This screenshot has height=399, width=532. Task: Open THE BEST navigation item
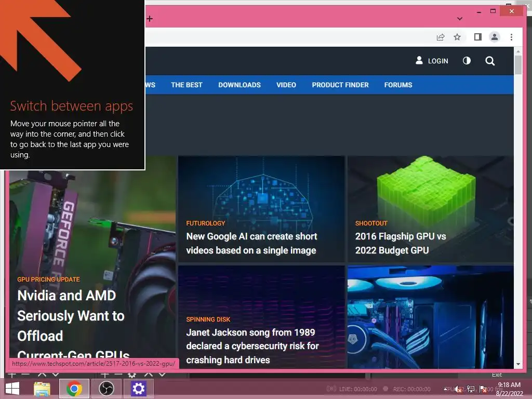click(187, 85)
